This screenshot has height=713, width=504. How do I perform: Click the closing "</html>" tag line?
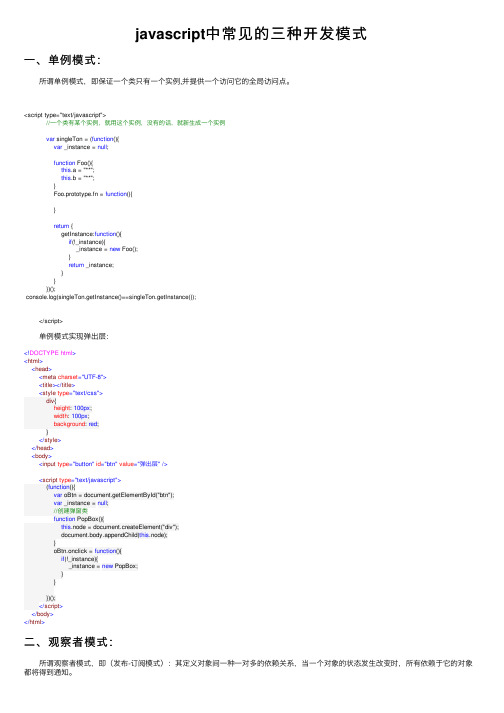(x=34, y=623)
